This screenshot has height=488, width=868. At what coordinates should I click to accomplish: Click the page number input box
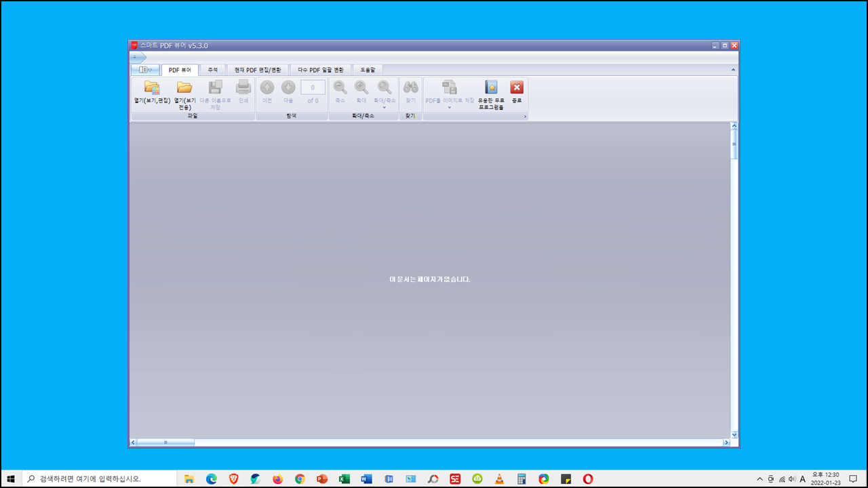tap(313, 87)
